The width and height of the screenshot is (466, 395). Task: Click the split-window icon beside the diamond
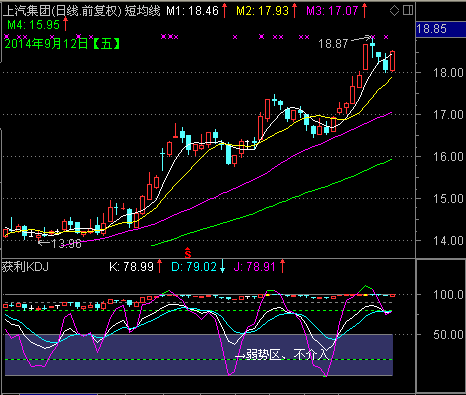click(x=408, y=10)
